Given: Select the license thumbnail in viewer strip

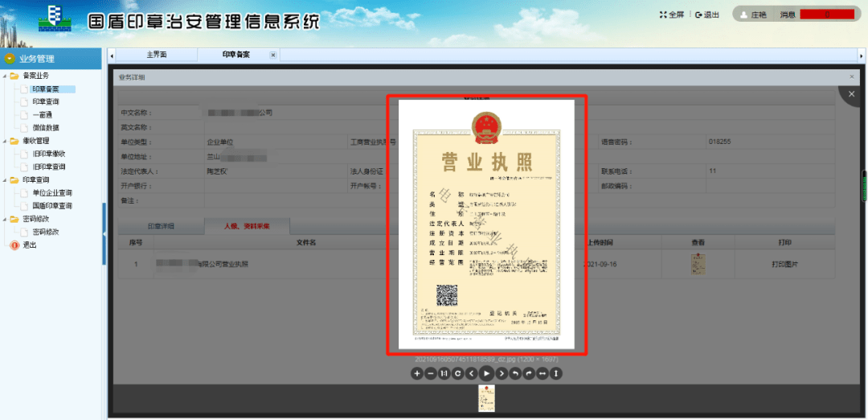Looking at the screenshot, I should 486,398.
